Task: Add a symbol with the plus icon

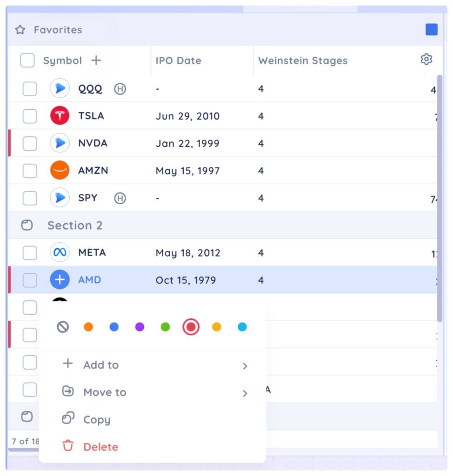Action: 96,60
